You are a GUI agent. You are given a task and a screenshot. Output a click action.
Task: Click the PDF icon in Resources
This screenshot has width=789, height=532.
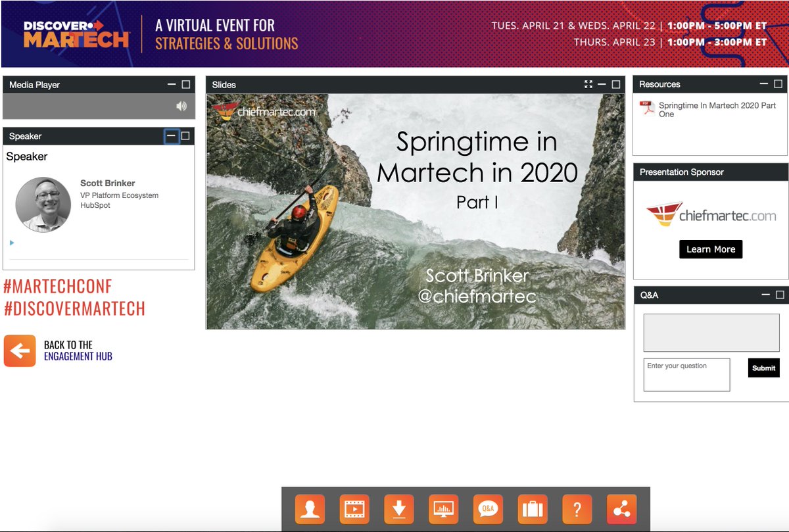[x=647, y=109]
